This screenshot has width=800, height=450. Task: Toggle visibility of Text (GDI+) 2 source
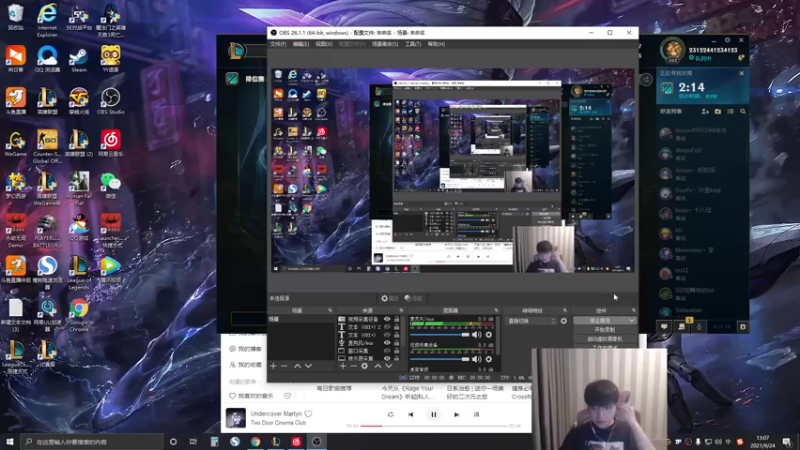[x=387, y=327]
